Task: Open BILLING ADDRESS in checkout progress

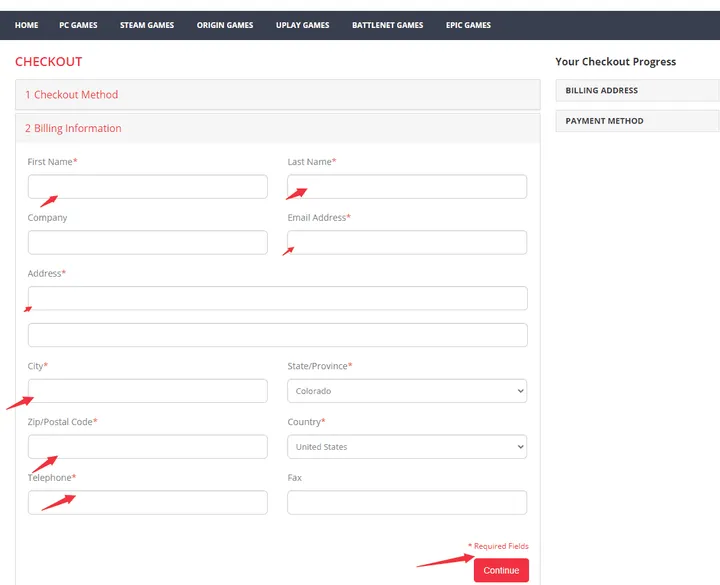Action: point(636,91)
